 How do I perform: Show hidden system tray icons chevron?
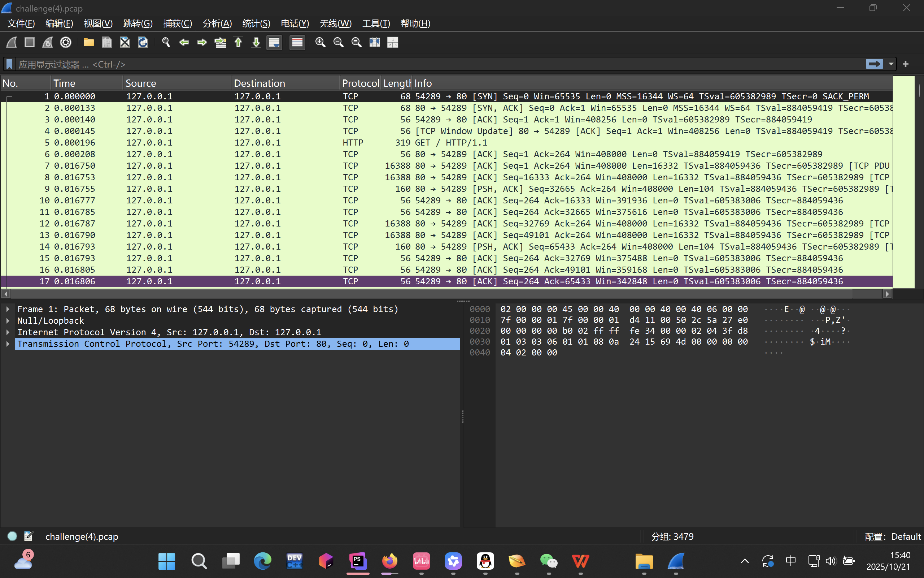(x=745, y=561)
